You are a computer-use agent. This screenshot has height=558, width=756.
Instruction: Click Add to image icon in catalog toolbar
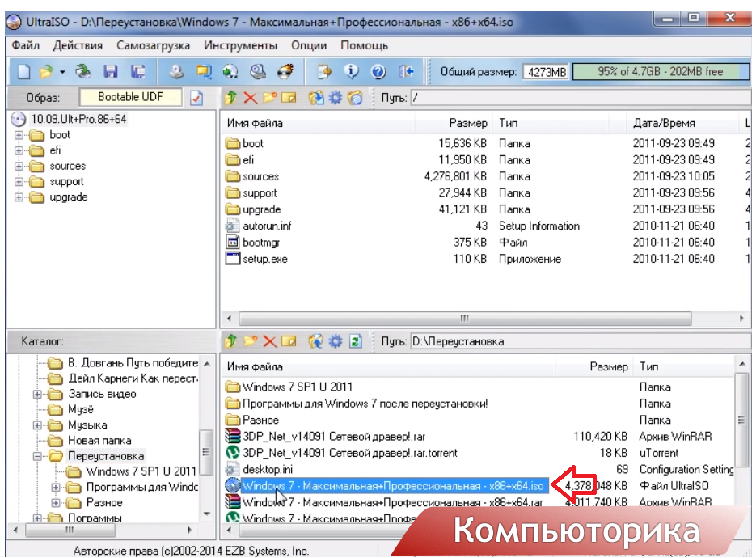click(316, 341)
